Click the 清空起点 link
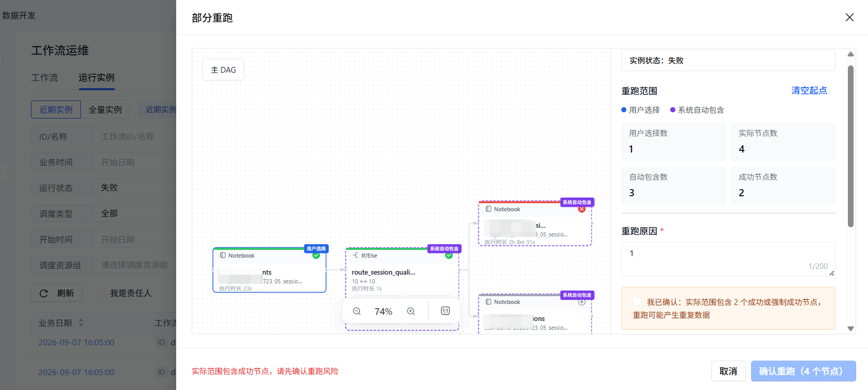The width and height of the screenshot is (868, 390). coord(809,91)
